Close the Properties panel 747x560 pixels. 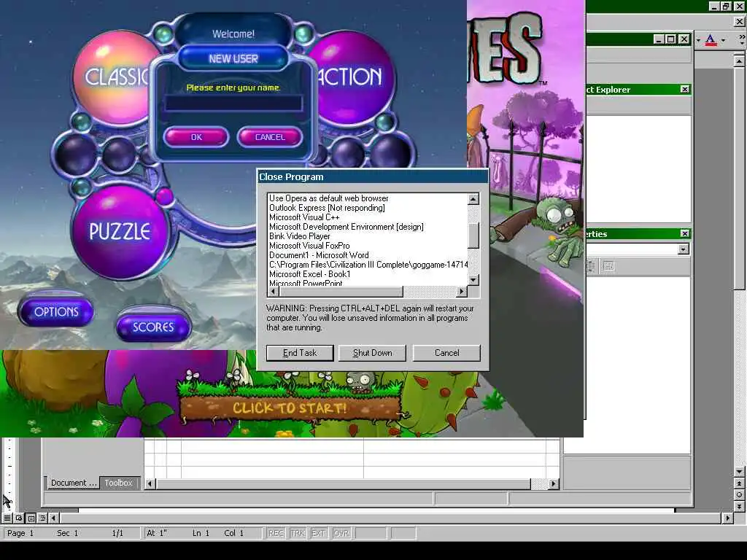pyautogui.click(x=684, y=234)
